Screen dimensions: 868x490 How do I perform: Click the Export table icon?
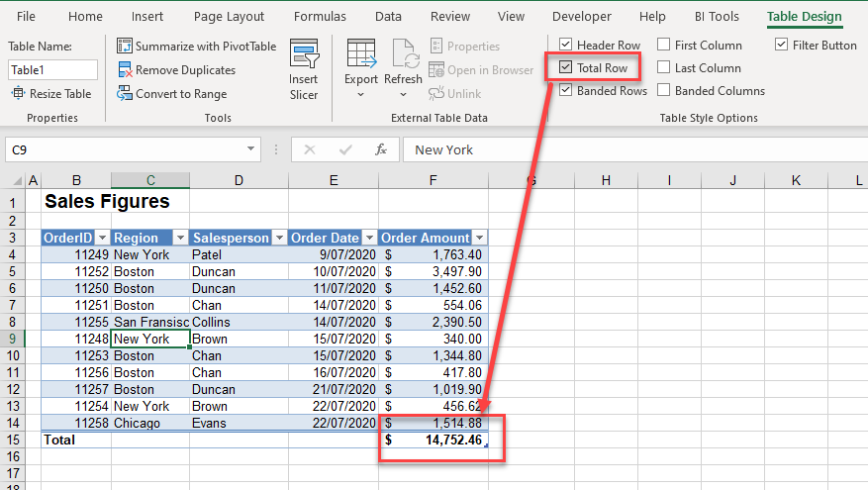point(360,54)
